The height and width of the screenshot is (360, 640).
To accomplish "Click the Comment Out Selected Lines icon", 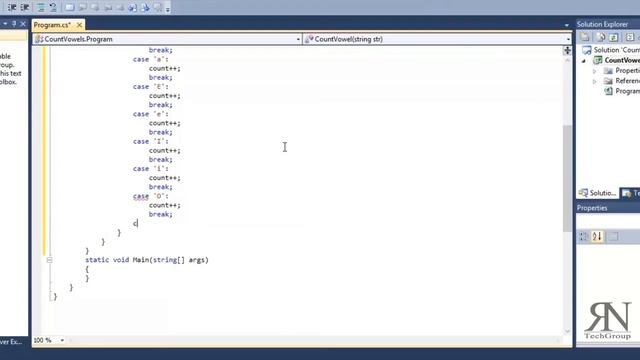I will coord(41,7).
